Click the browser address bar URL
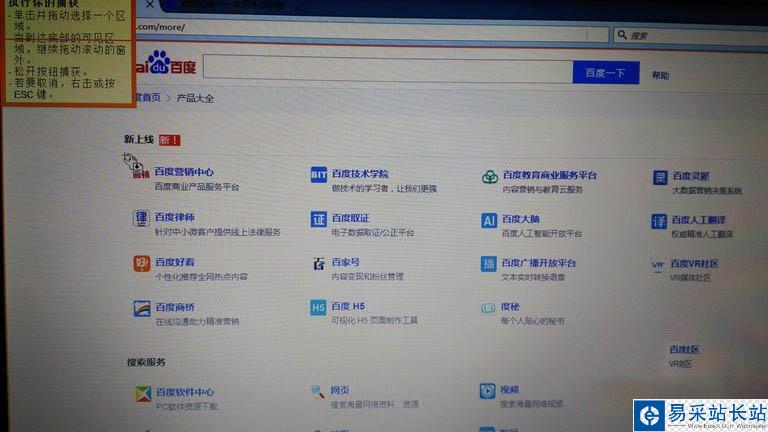Screen dimensions: 768x432 pyautogui.click(x=160, y=27)
